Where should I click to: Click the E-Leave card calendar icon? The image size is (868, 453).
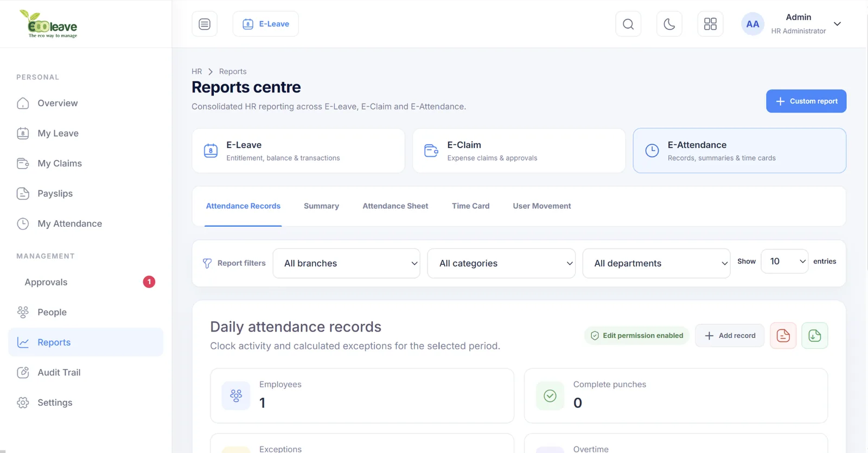(x=210, y=151)
